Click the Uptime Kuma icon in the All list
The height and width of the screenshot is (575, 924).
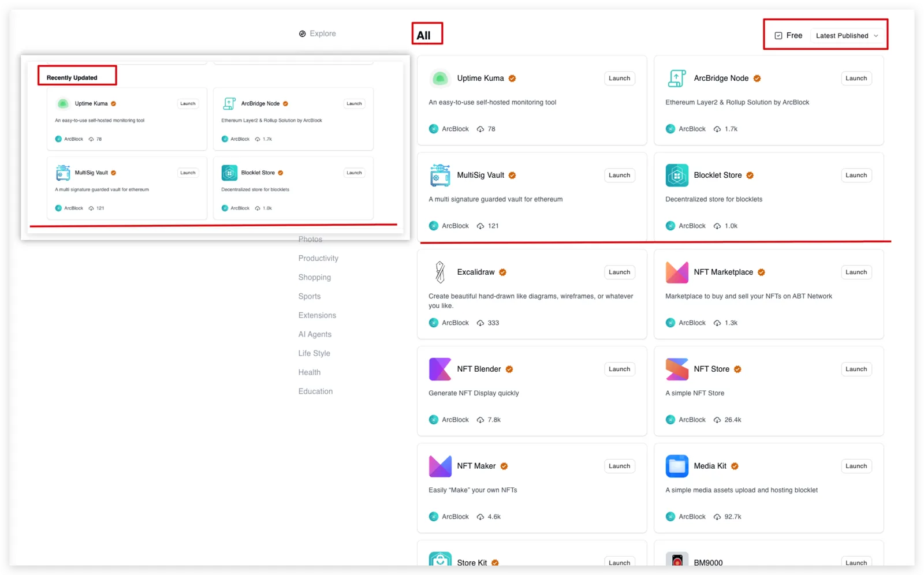click(x=440, y=79)
